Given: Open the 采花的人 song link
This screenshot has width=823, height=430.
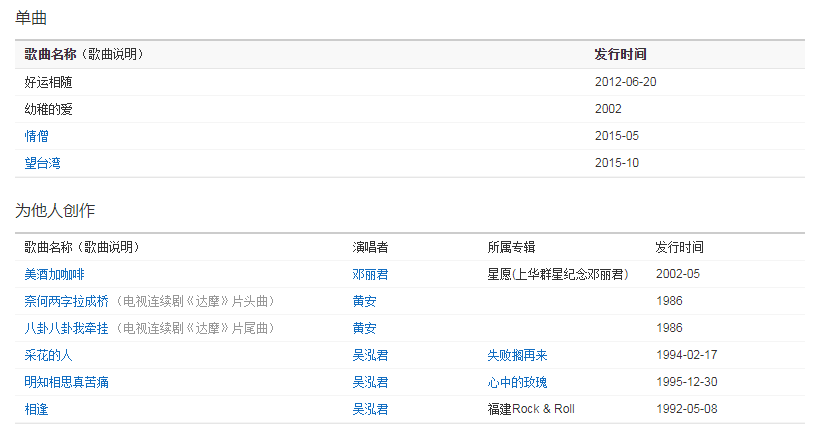Looking at the screenshot, I should pos(49,355).
